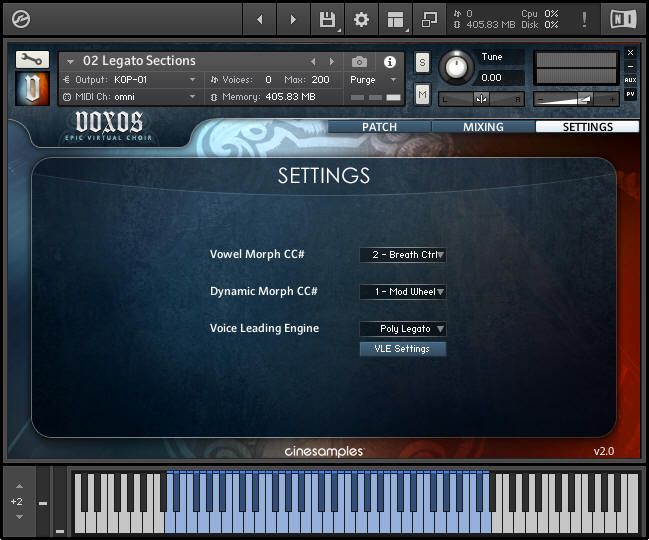Click the volume slider handle
This screenshot has height=540, width=649.
click(x=585, y=99)
